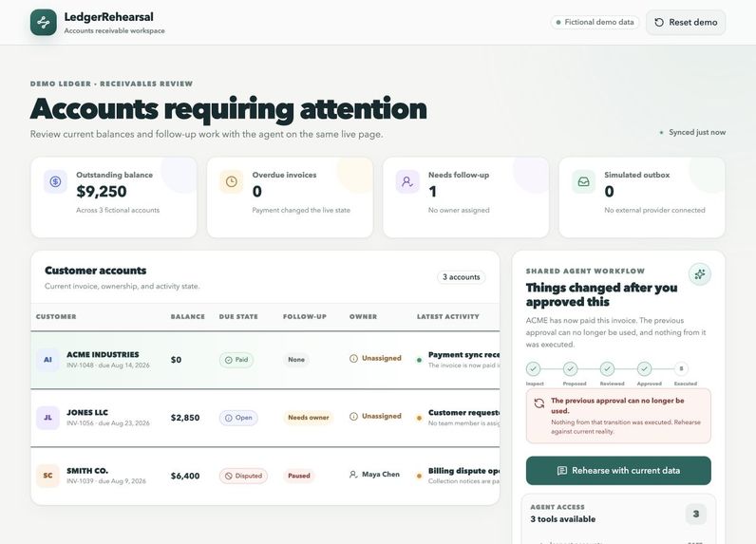Image resolution: width=756 pixels, height=544 pixels.
Task: Click the INV-1039 invoice detail line
Action: [x=106, y=481]
